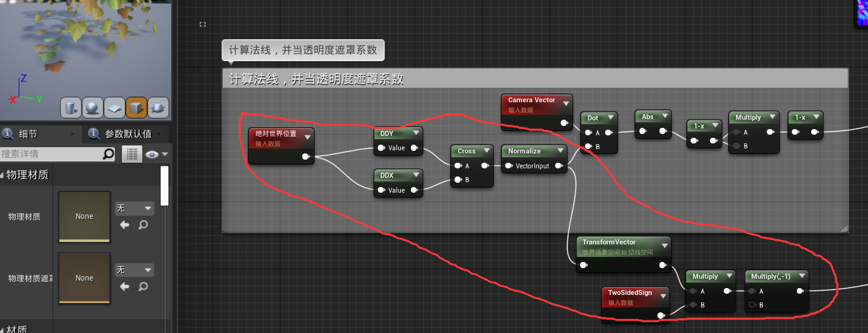The image size is (868, 333).
Task: Use the teapot custom mesh preview
Action: coord(158,108)
